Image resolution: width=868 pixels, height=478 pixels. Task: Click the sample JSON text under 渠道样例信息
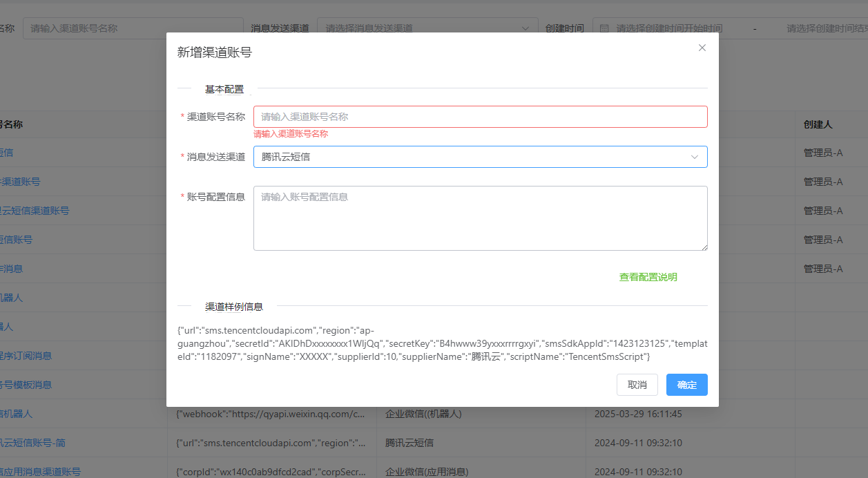pos(443,343)
